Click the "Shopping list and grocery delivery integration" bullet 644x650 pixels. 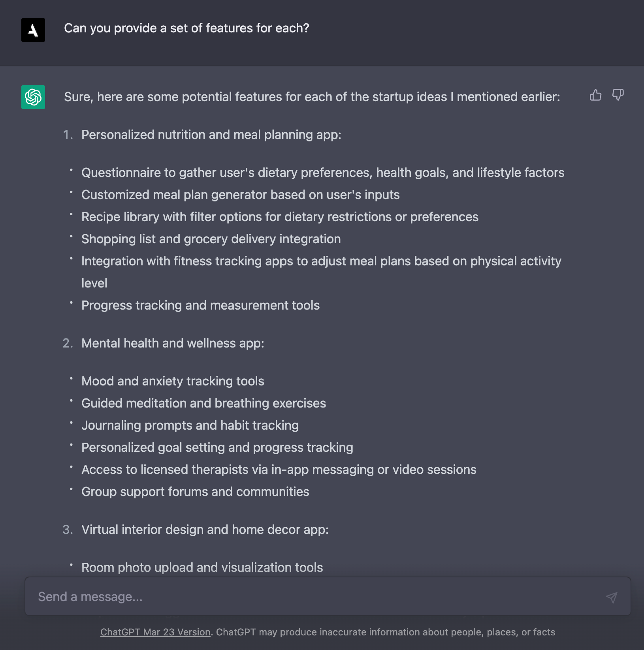tap(211, 239)
